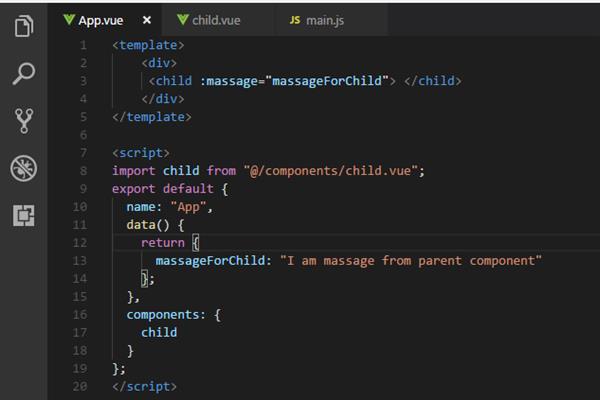Click the "@/components/child.vue" import path
The image size is (600, 400).
333,170
